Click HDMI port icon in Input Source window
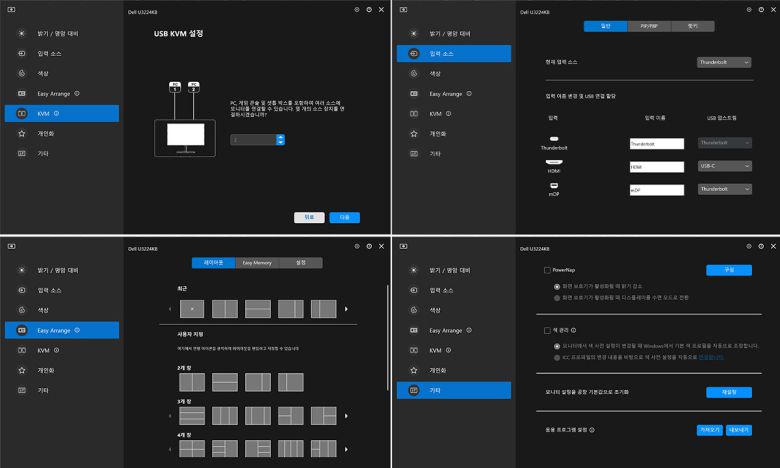The width and height of the screenshot is (780, 468). pyautogui.click(x=554, y=162)
